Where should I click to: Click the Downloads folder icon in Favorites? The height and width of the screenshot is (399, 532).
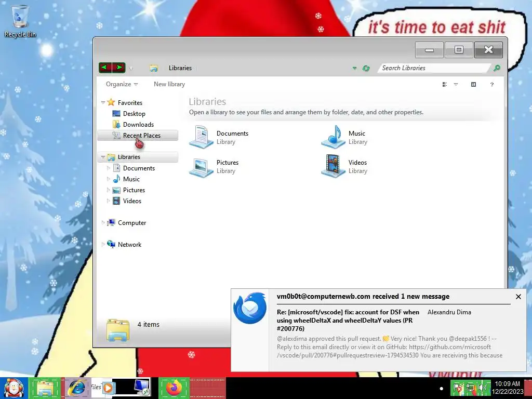[x=116, y=125]
